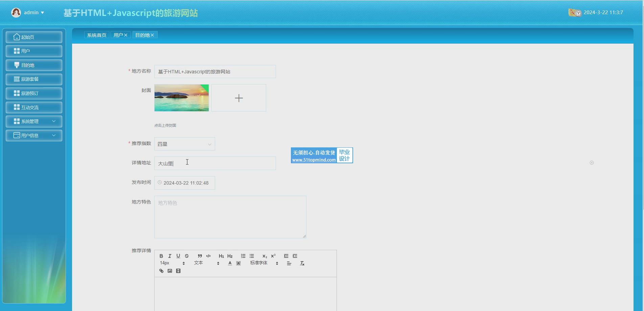Open the 推荐指数 四星 dropdown

tap(185, 144)
